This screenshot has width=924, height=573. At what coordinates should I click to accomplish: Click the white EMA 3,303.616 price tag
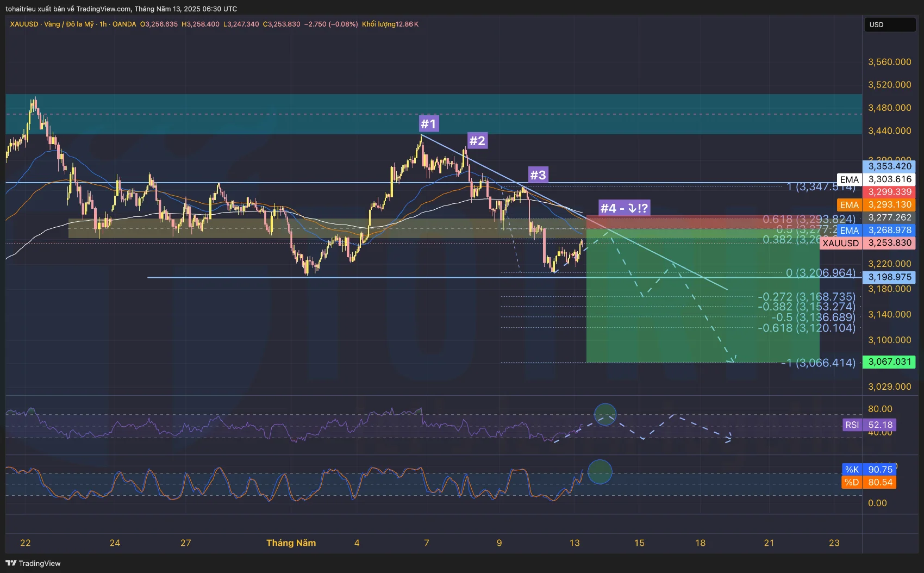tap(876, 179)
